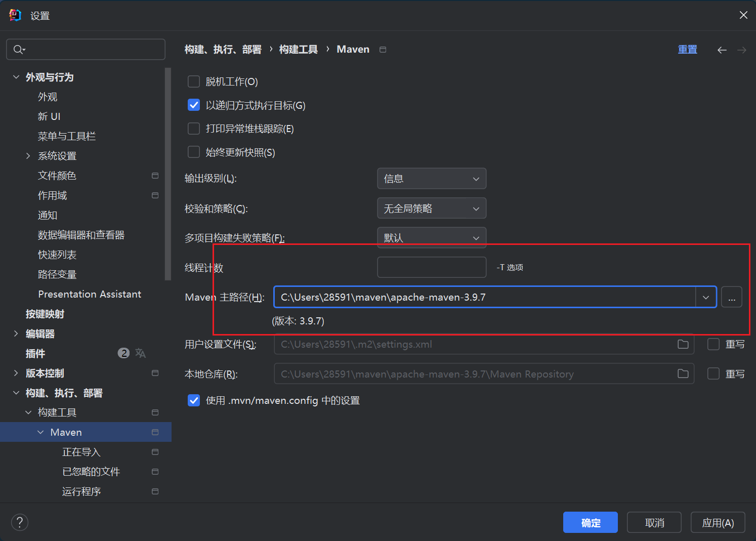Click the ... browse button for Maven path

click(732, 297)
